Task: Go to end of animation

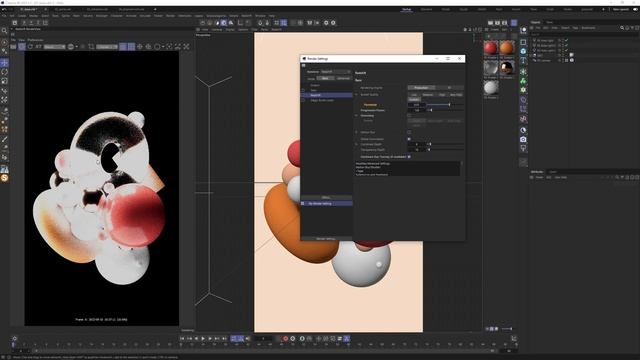Action: [224, 338]
